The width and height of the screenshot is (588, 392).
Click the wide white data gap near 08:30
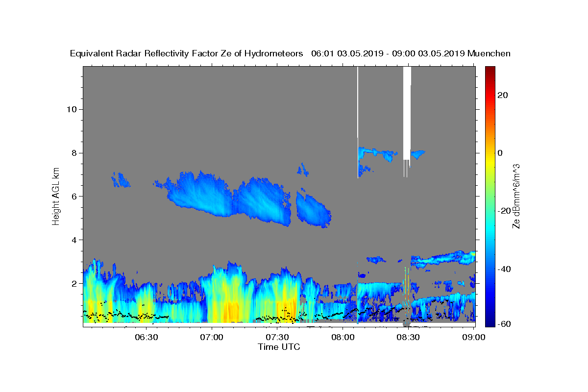pyautogui.click(x=407, y=113)
